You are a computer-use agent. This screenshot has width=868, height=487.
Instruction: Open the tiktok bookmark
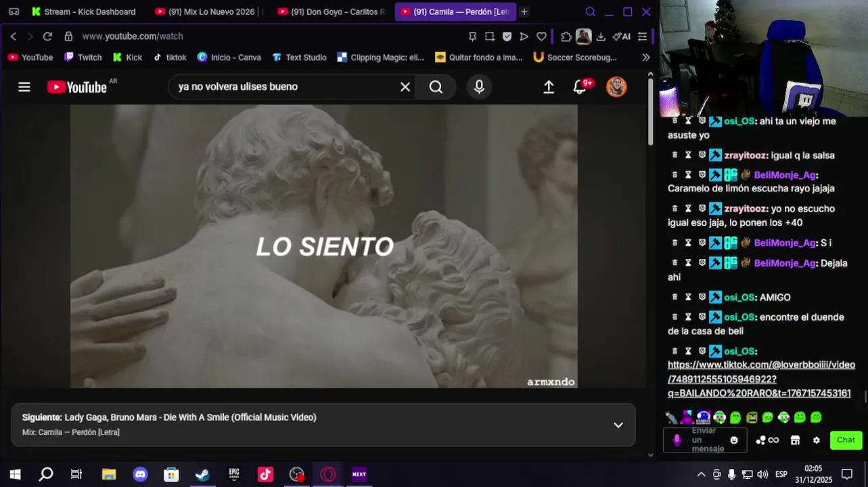point(170,57)
